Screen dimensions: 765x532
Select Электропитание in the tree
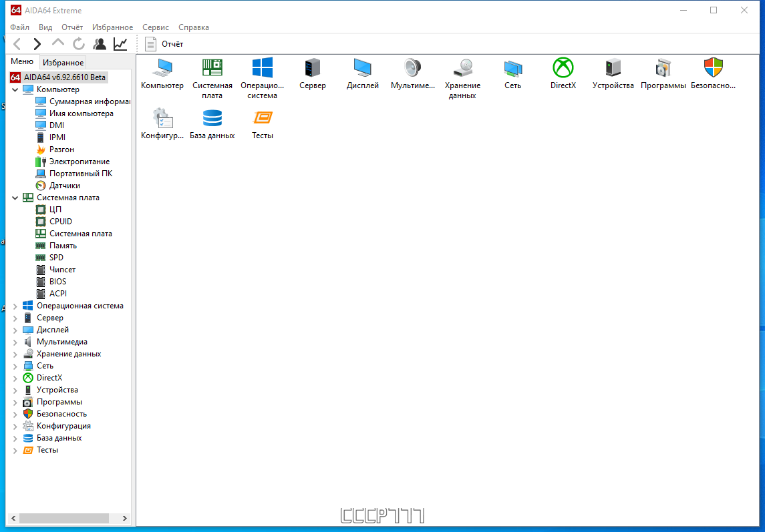[73, 162]
